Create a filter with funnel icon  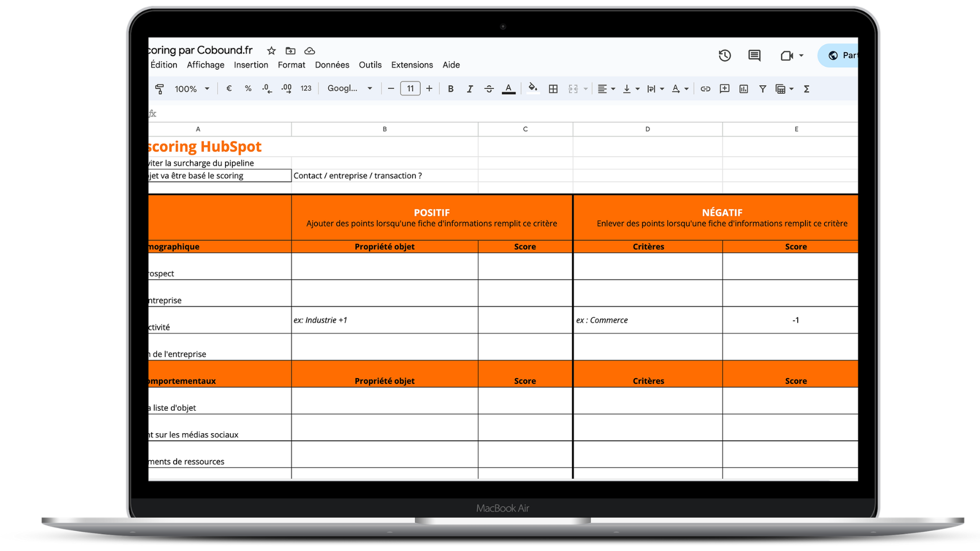coord(763,89)
